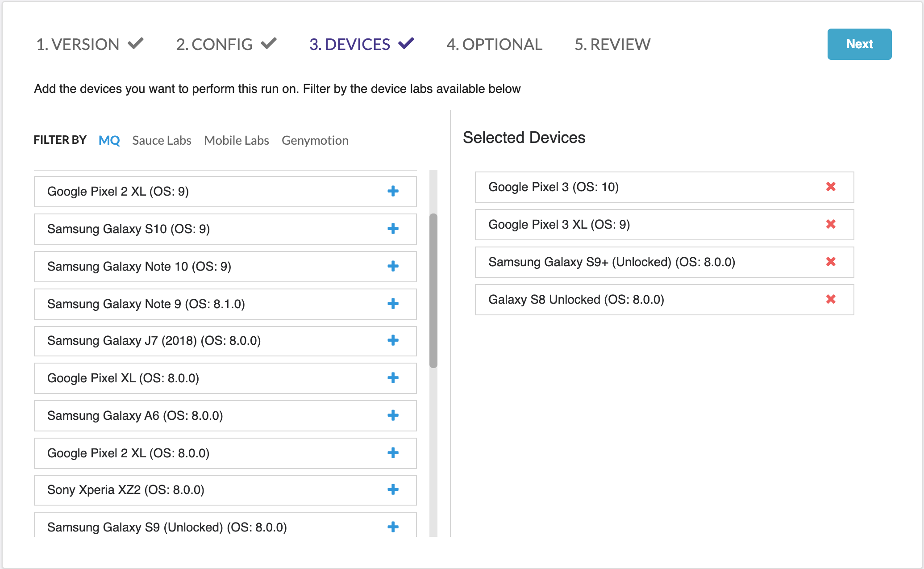Add Samsung Galaxy A6 device

(x=393, y=415)
